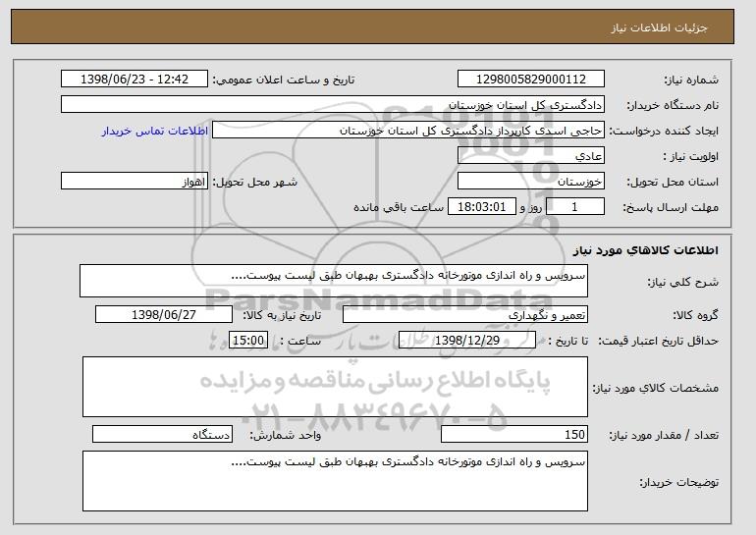Image resolution: width=756 pixels, height=535 pixels.
Task: Click the مهلت ارسال پاسخ label
Action: [671, 207]
